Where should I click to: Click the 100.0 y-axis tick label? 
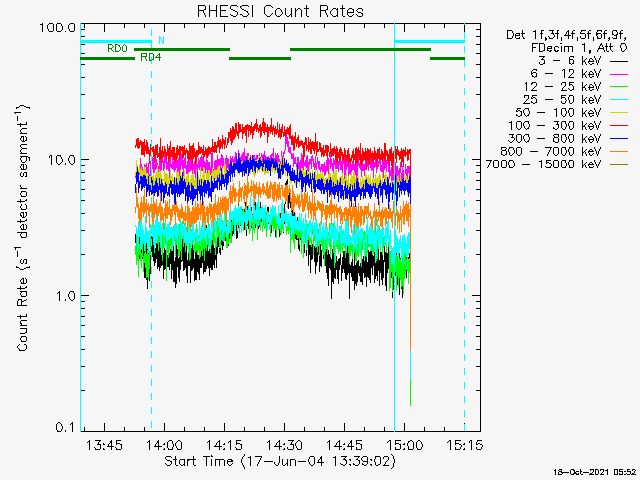[x=57, y=28]
